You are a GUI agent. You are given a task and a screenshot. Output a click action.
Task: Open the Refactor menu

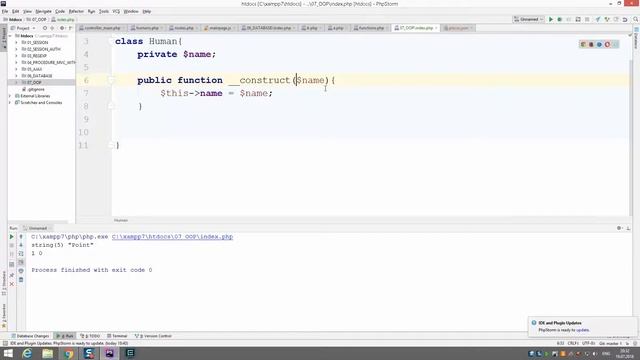point(76,11)
